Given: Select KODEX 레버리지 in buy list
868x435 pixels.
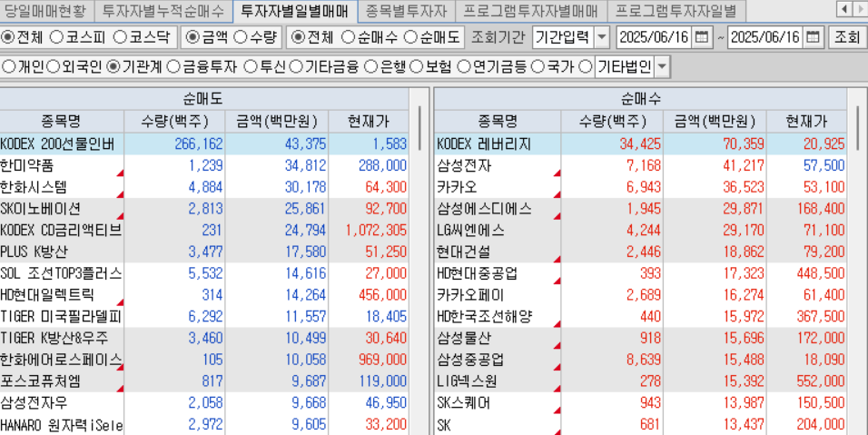Looking at the screenshot, I should pos(640,143).
